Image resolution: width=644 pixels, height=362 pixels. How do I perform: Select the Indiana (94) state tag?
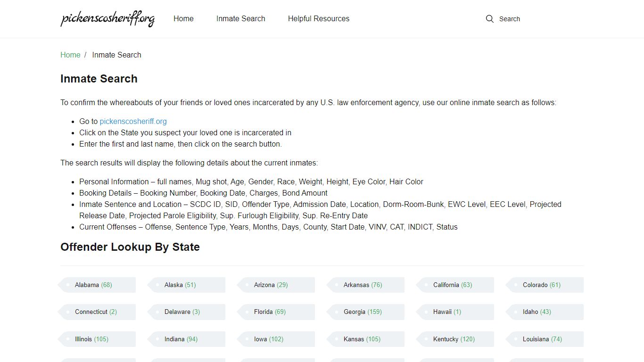tap(186, 339)
